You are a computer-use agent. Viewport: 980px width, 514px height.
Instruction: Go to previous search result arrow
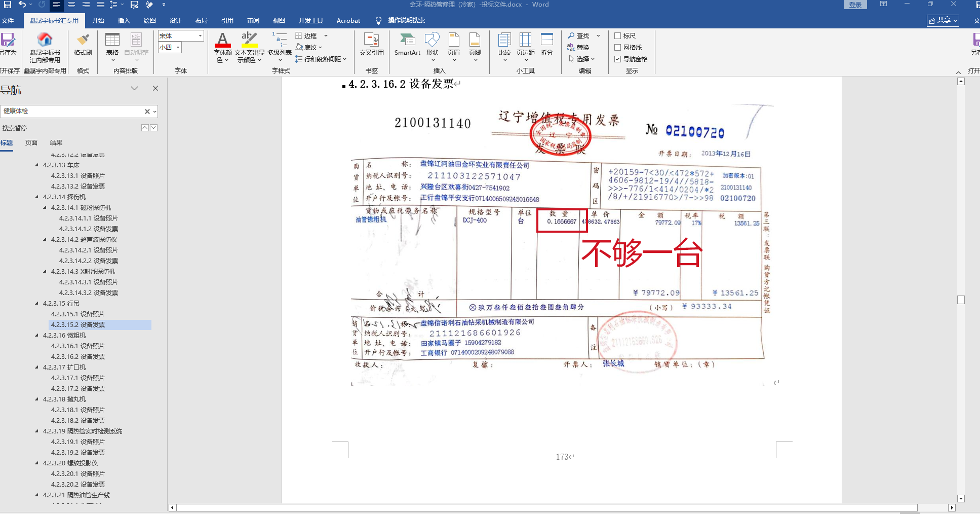click(x=145, y=128)
